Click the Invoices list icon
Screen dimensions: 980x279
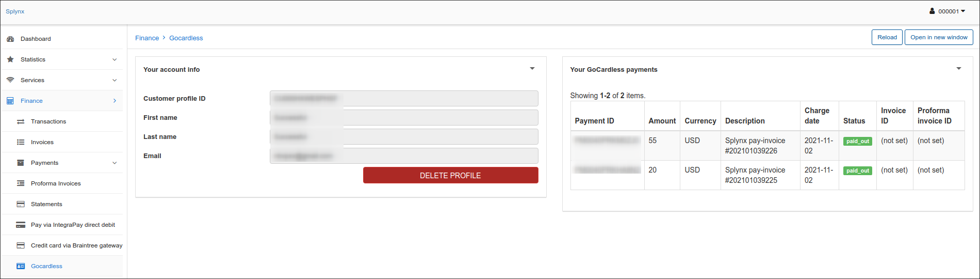coord(21,142)
